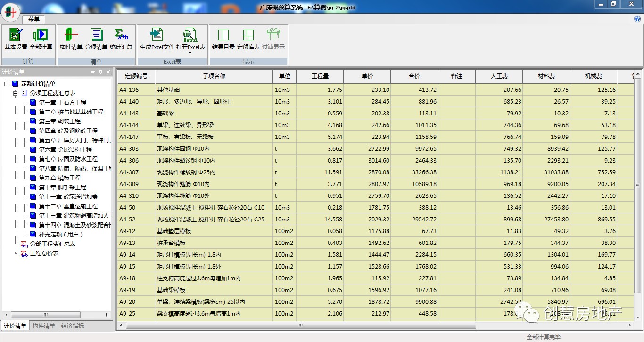Pin the 计价清单 panel
This screenshot has height=342, width=644.
[x=100, y=72]
